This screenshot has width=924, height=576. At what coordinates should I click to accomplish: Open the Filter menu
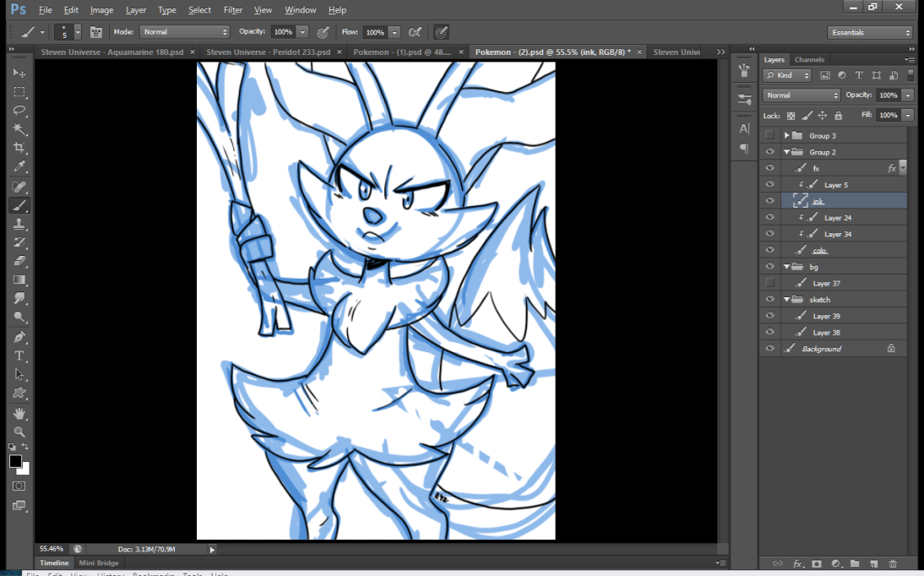pos(233,10)
